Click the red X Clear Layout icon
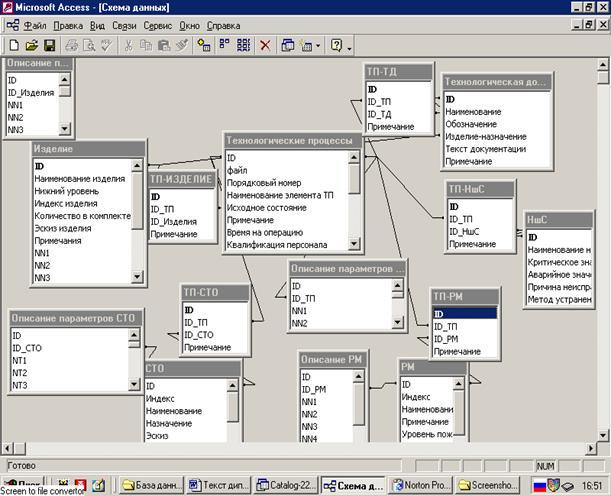The image size is (611, 496). [x=265, y=45]
